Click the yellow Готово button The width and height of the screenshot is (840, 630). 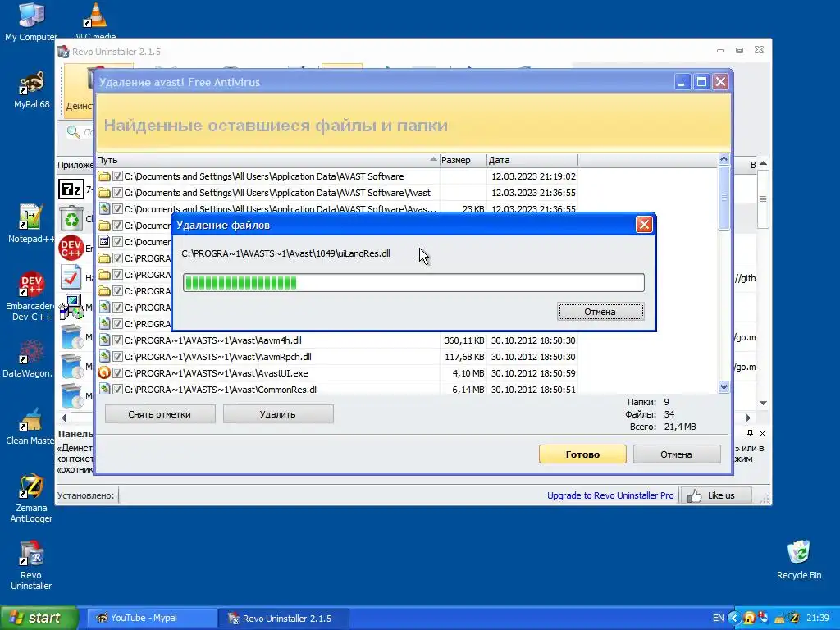(x=582, y=454)
